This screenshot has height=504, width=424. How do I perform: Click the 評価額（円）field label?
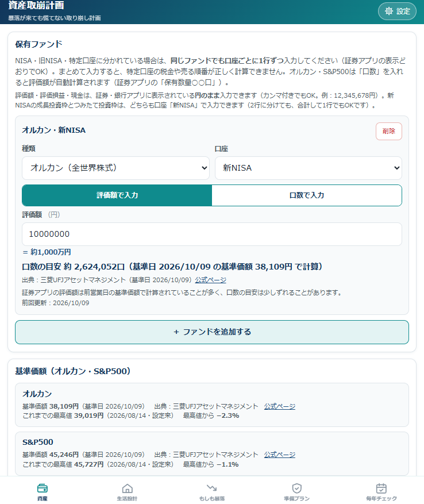tap(41, 215)
